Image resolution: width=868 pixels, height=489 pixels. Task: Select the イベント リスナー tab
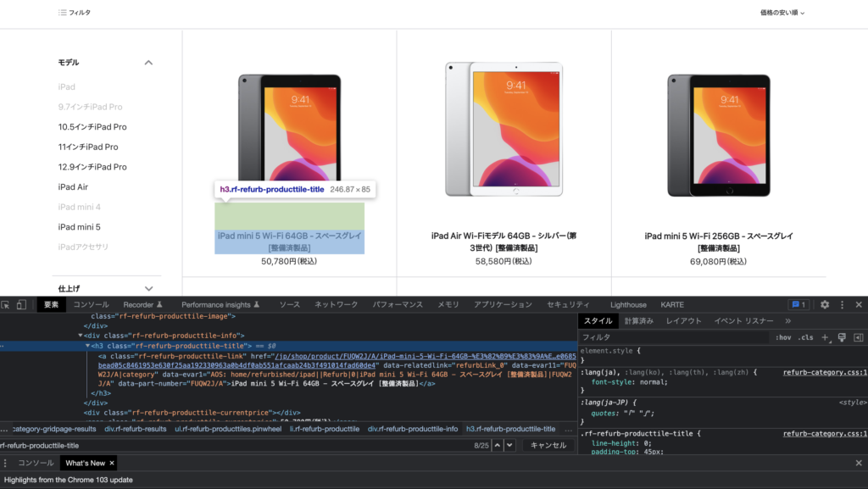coord(743,321)
